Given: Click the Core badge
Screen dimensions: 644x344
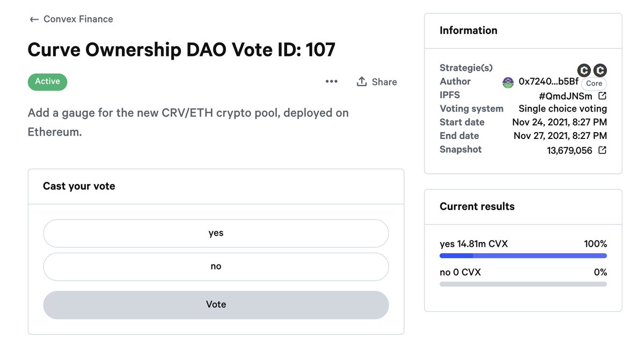Looking at the screenshot, I should [x=594, y=84].
